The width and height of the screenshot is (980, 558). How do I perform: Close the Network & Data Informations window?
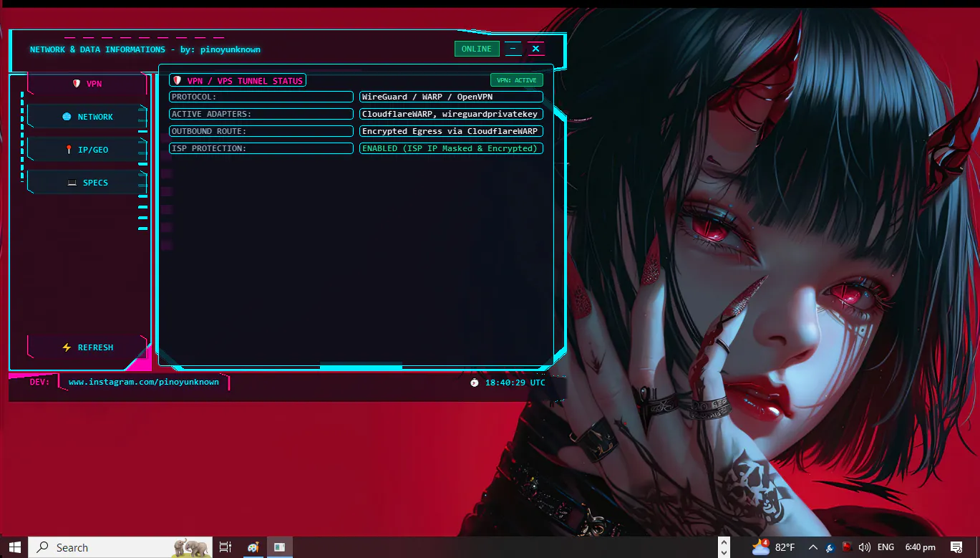[535, 49]
